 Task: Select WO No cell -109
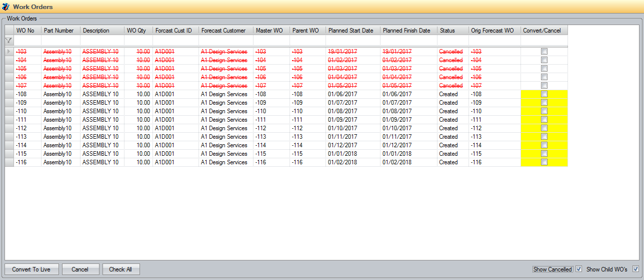coord(27,103)
